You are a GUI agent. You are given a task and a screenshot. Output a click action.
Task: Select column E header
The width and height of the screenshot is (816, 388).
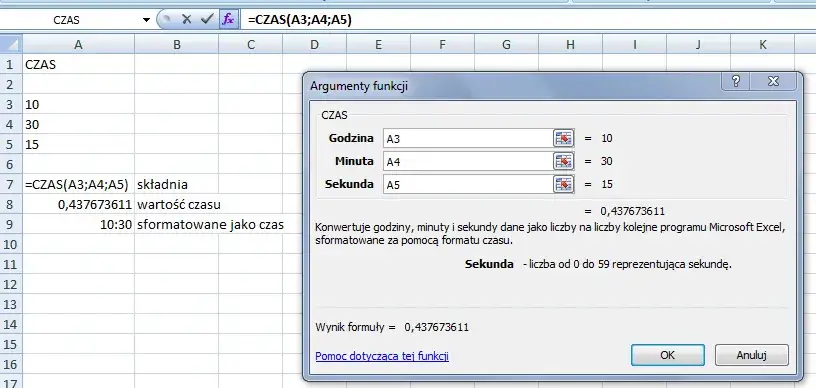point(378,45)
